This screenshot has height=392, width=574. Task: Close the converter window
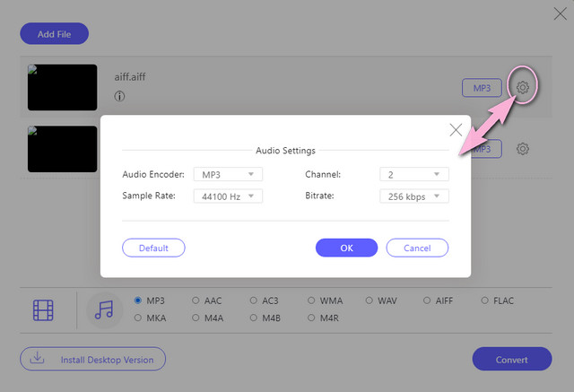pyautogui.click(x=560, y=14)
